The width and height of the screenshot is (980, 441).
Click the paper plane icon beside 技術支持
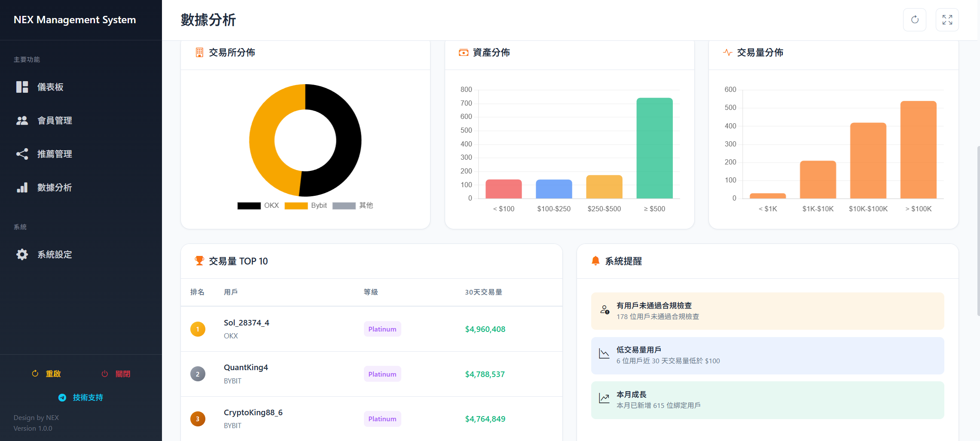(63, 397)
